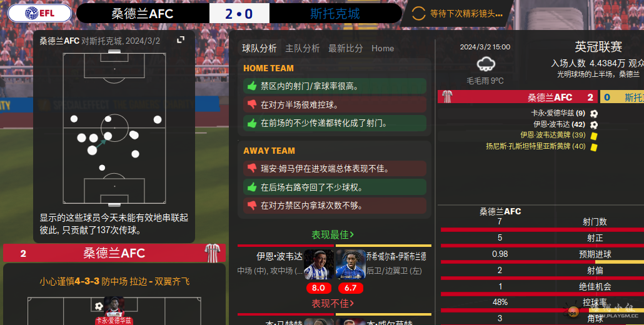The height and width of the screenshot is (325, 644).
Task: Click the goal ball icon next to 卡永·爱德华兹 (9)
Action: click(594, 114)
